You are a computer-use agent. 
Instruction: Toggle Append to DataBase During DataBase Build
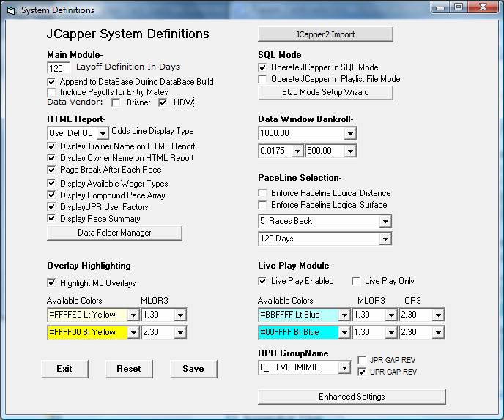pos(51,82)
